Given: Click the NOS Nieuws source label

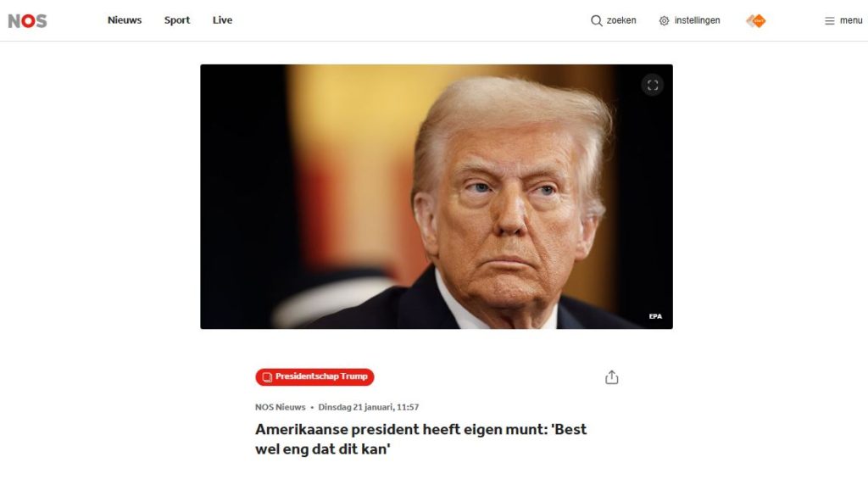Looking at the screenshot, I should [x=280, y=407].
